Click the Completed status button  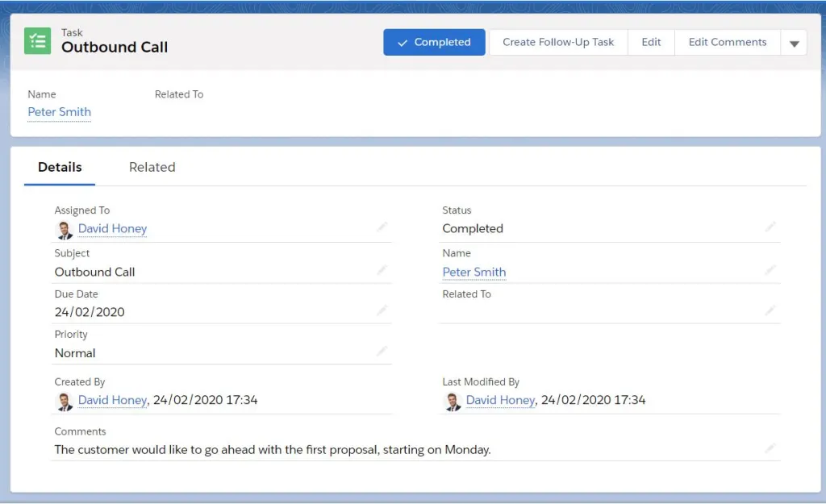434,42
